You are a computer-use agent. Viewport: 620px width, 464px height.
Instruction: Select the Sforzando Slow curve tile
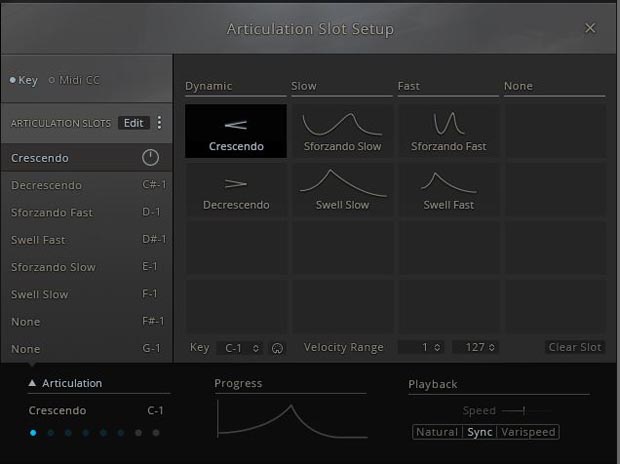[342, 131]
